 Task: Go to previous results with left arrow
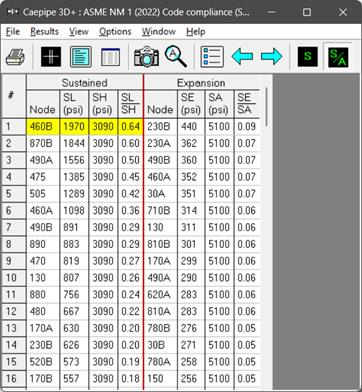tap(242, 56)
